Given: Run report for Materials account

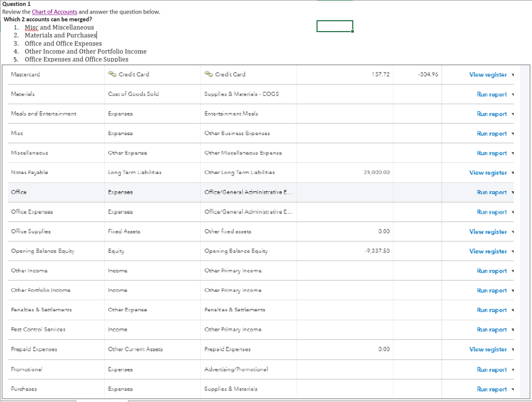Looking at the screenshot, I should [x=492, y=94].
